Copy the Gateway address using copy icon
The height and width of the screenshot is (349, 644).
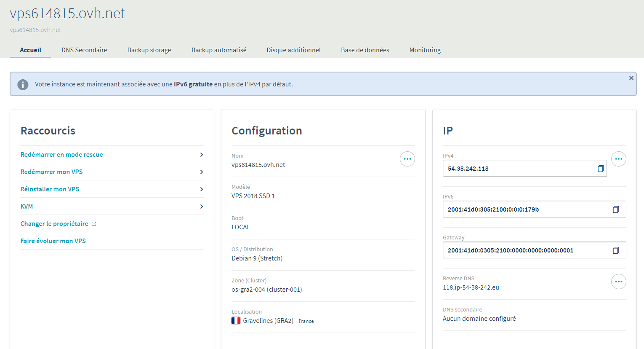pyautogui.click(x=615, y=250)
